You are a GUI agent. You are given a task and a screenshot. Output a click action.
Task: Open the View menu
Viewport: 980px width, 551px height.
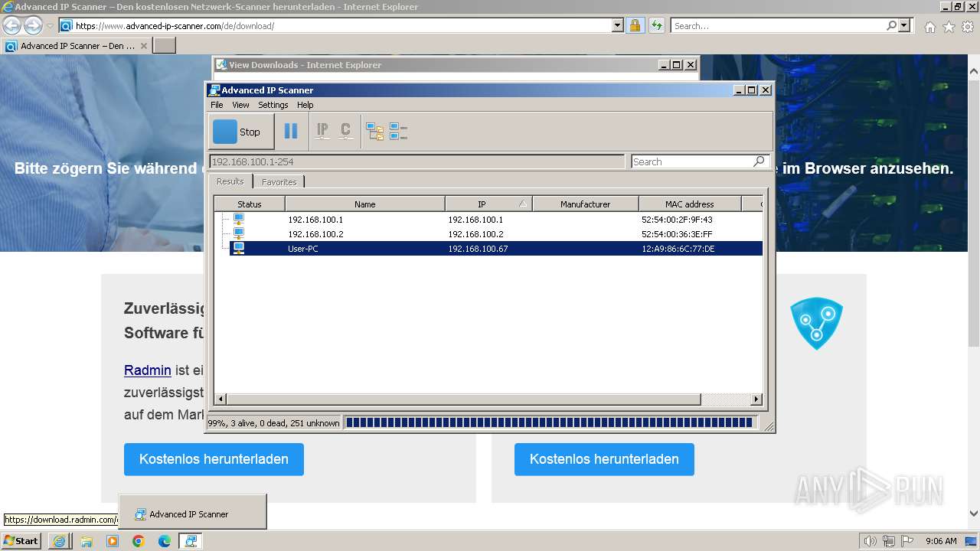240,105
